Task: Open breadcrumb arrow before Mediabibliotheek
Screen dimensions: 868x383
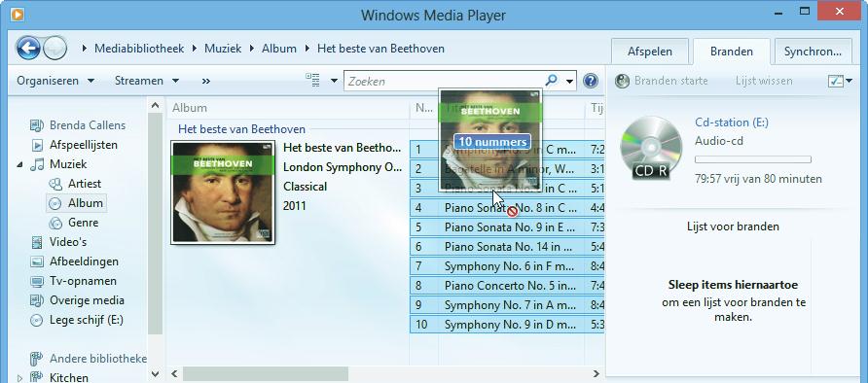Action: pyautogui.click(x=85, y=49)
